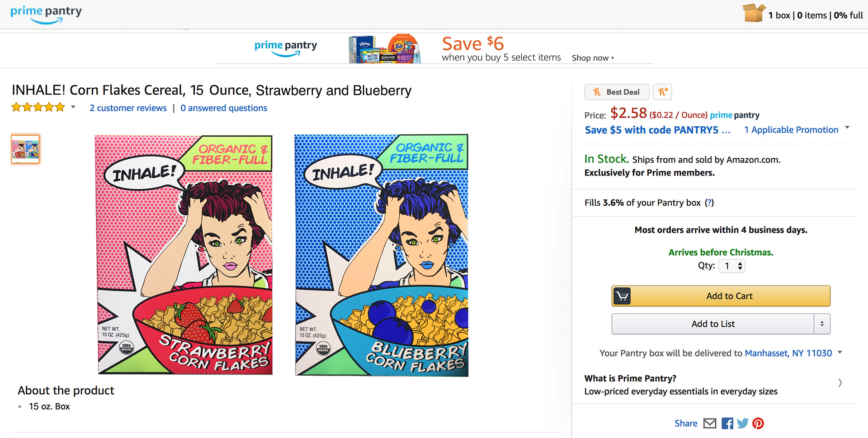Share product on Pinterest
The height and width of the screenshot is (438, 868).
pos(758,424)
